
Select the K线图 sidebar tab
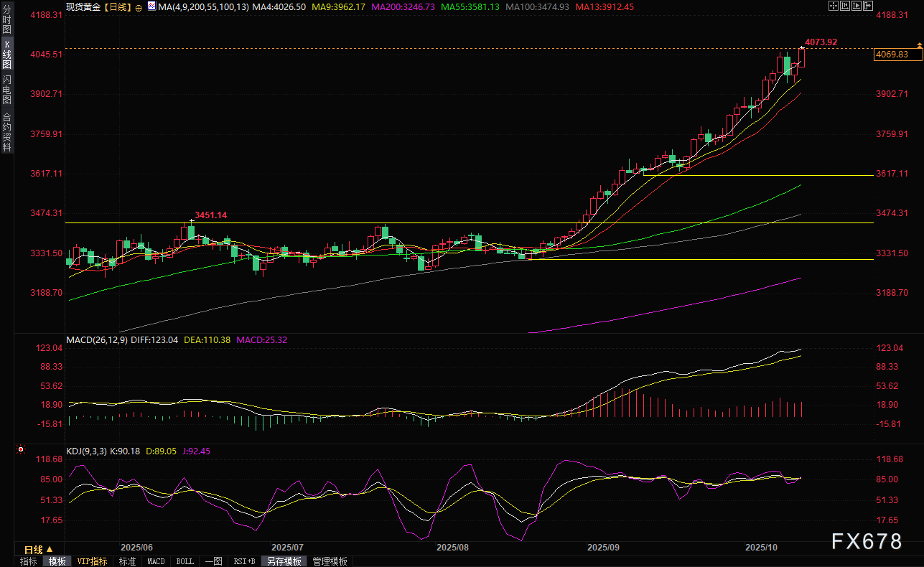tap(6, 55)
